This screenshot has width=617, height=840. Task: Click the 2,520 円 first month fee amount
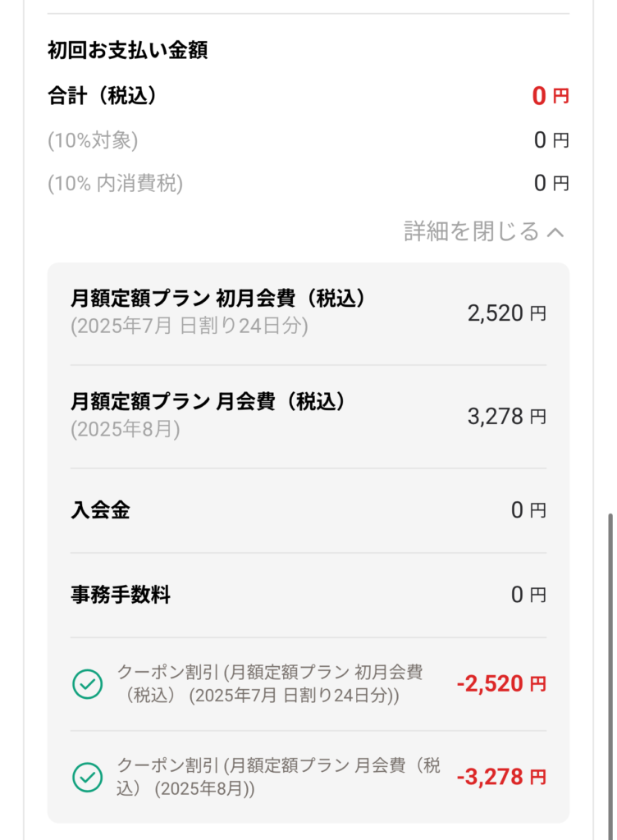click(507, 313)
